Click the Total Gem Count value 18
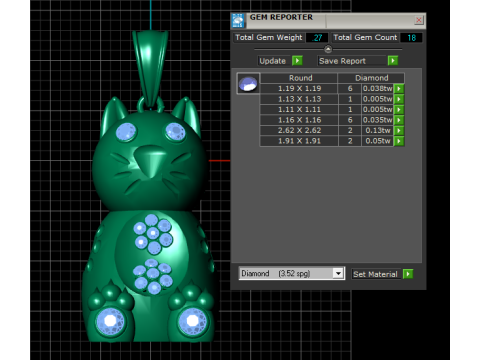 tap(411, 38)
